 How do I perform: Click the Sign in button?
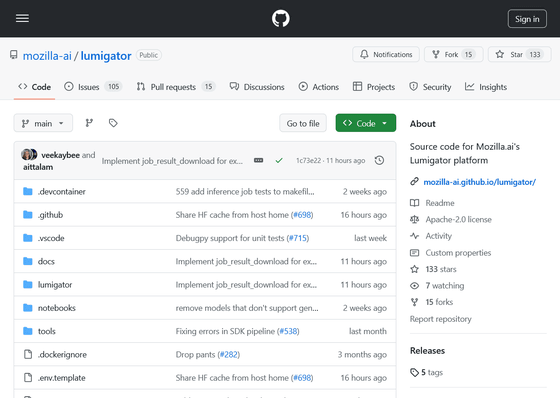point(527,19)
